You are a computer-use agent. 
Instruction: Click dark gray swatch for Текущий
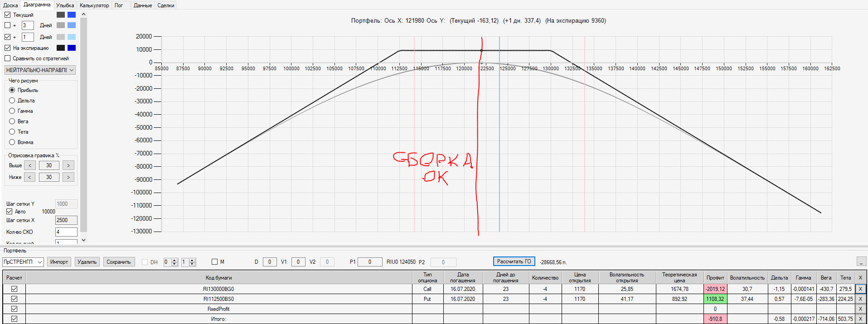(x=61, y=15)
